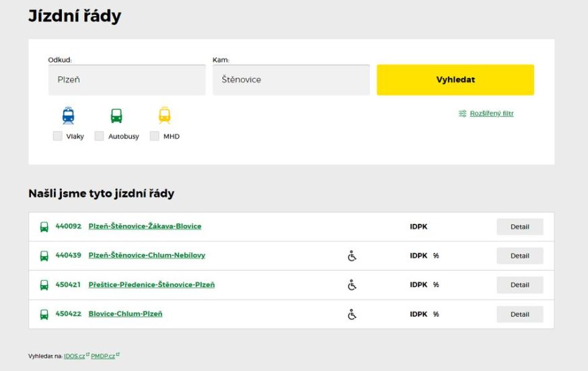Toggle the Autobusy checkbox

[x=99, y=136]
